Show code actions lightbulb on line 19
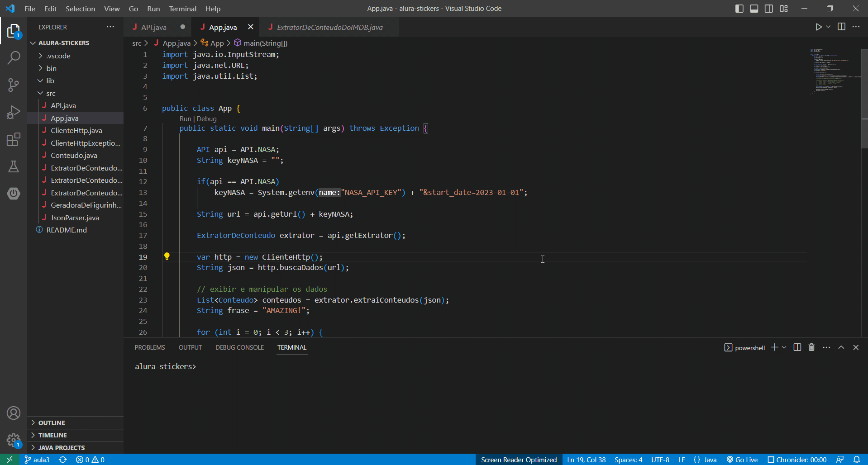This screenshot has width=868, height=465. [x=167, y=256]
